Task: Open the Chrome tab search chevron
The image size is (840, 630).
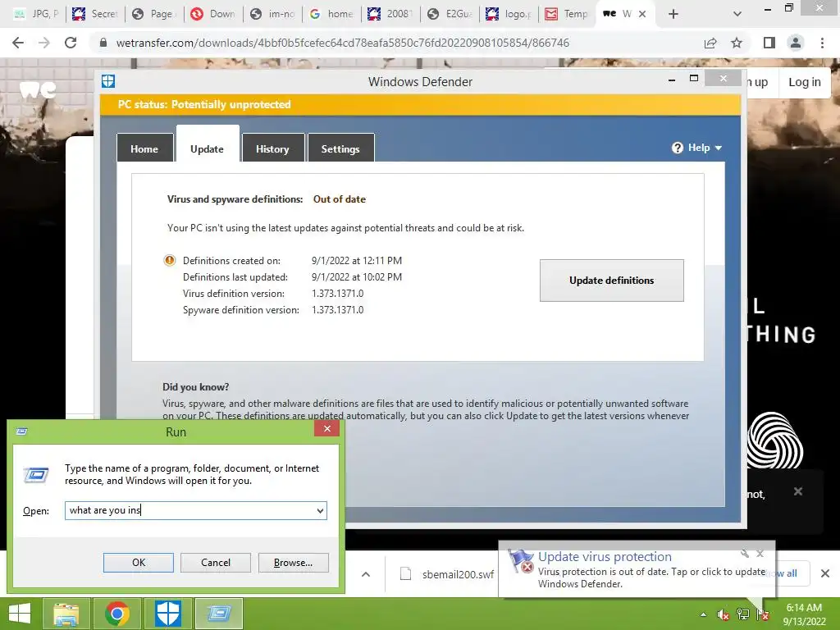Action: (x=737, y=14)
